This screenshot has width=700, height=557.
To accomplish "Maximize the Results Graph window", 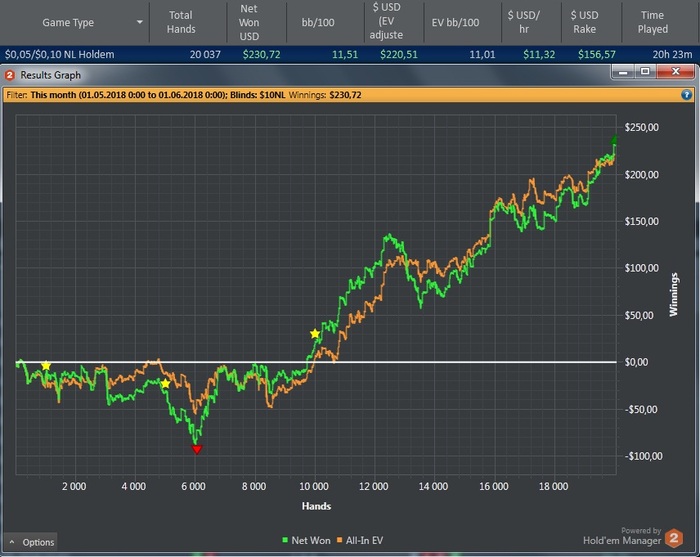I will coord(645,71).
